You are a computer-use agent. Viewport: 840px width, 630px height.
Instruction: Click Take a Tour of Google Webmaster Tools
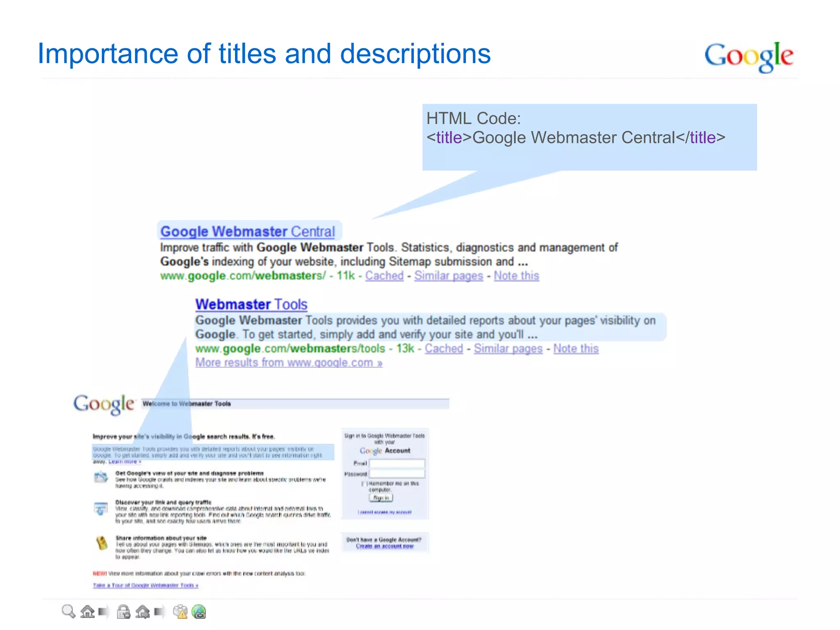click(146, 585)
